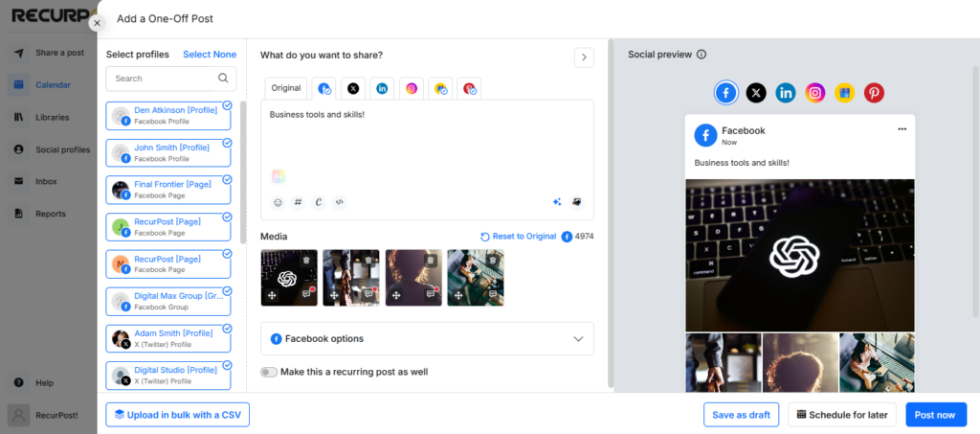Uncheck Adam Smith [Profile] checkmark
This screenshot has width=980, height=434.
coord(228,329)
